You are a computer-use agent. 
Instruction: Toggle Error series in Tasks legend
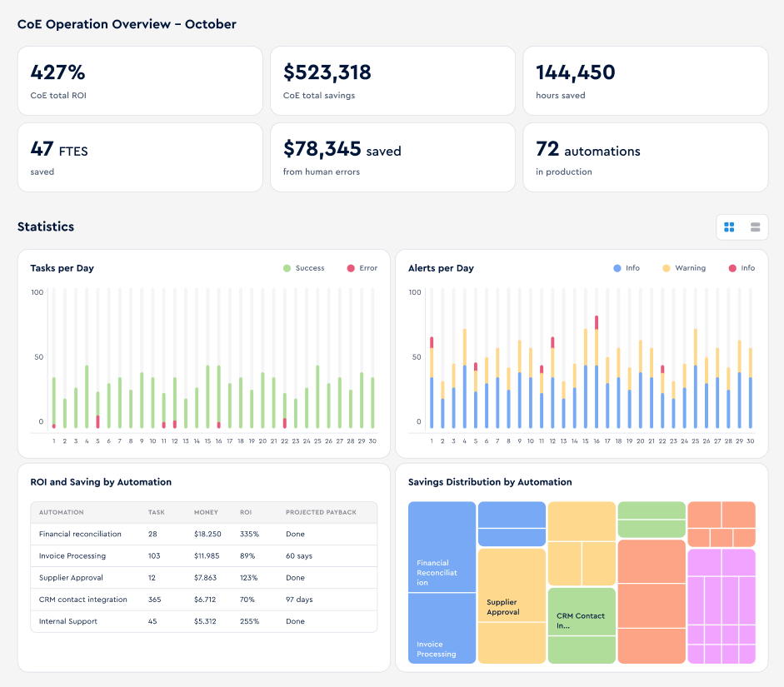tap(362, 268)
